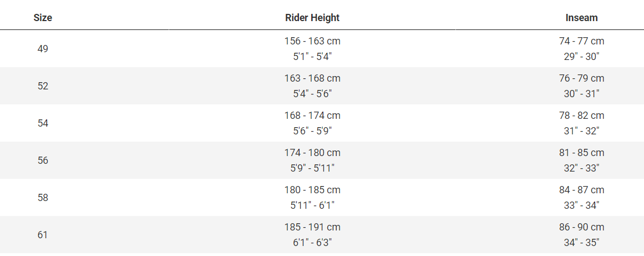Screen dimensions: 644x256
Task: Click the Rider Height column header
Action: [312, 18]
